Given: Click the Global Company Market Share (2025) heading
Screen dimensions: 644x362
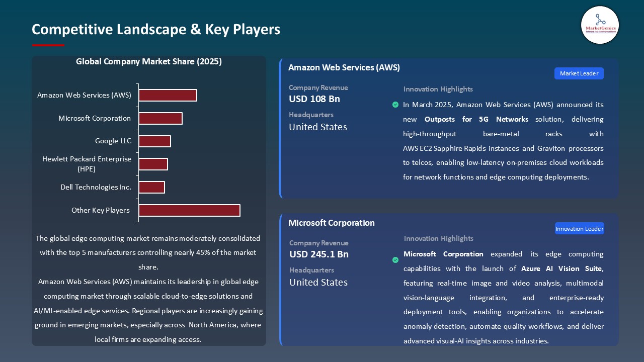Looking at the screenshot, I should [x=148, y=61].
